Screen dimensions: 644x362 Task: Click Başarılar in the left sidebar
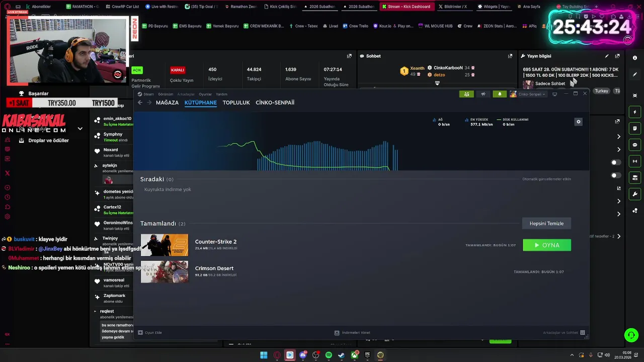click(38, 94)
